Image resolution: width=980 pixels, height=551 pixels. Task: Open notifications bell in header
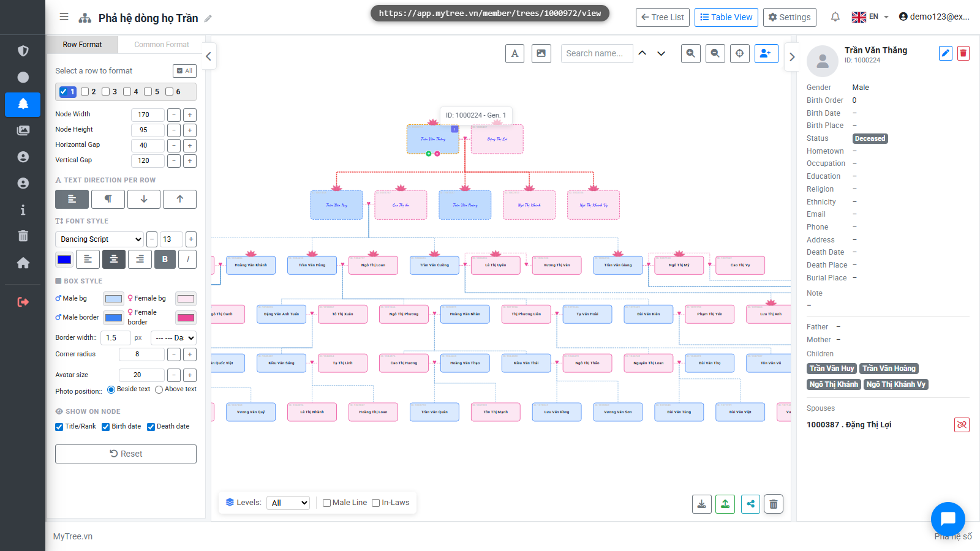click(835, 17)
